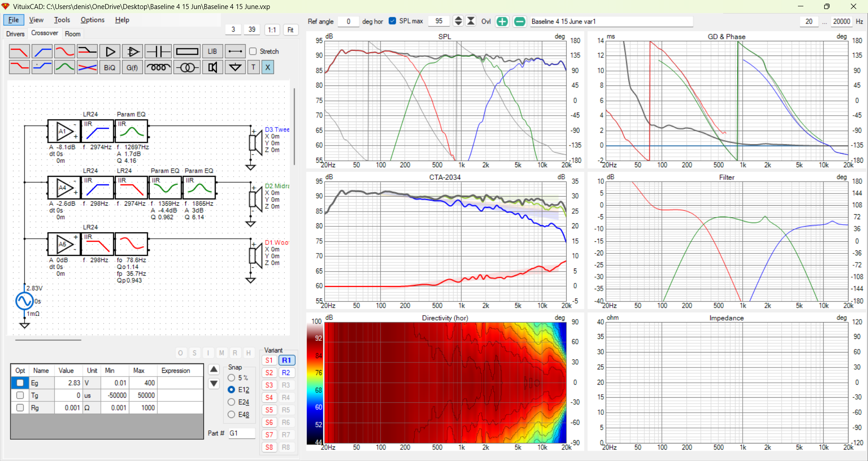The height and width of the screenshot is (461, 868).
Task: Add the blue high-shelf filter block
Action: click(42, 67)
